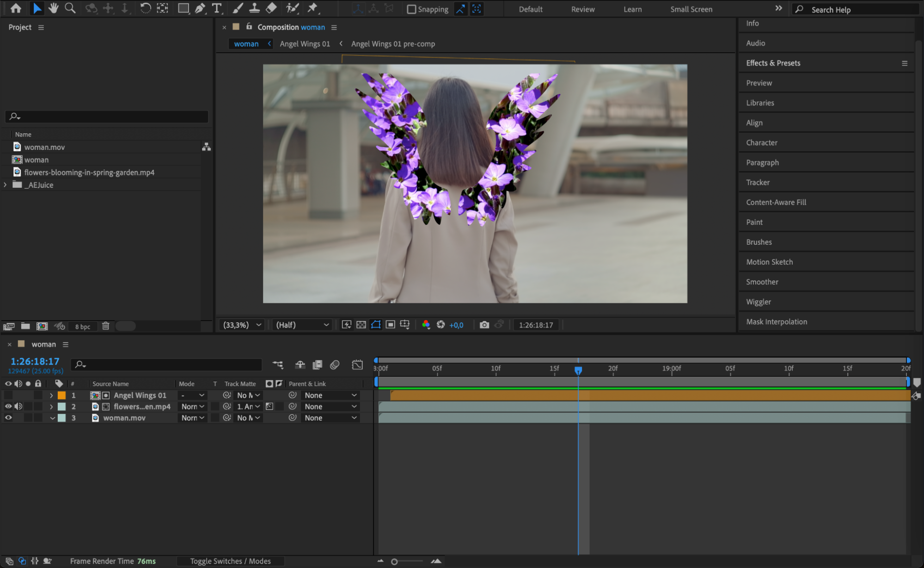
Task: Open the Effects & Presets panel
Action: [x=773, y=63]
